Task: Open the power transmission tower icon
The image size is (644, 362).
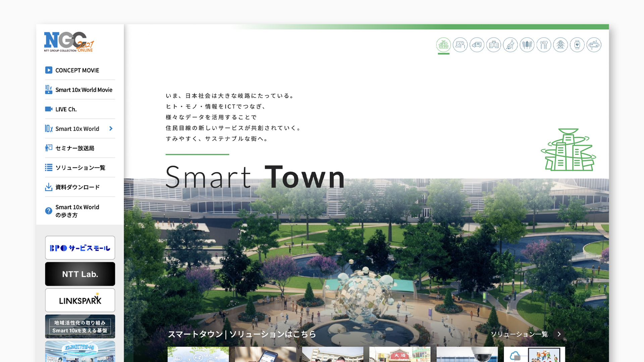Action: click(x=560, y=45)
